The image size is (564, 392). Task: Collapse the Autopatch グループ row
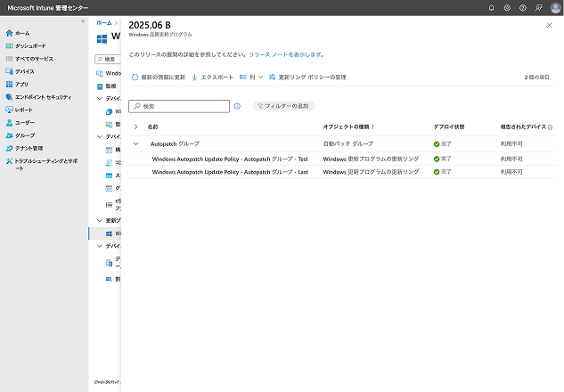135,143
